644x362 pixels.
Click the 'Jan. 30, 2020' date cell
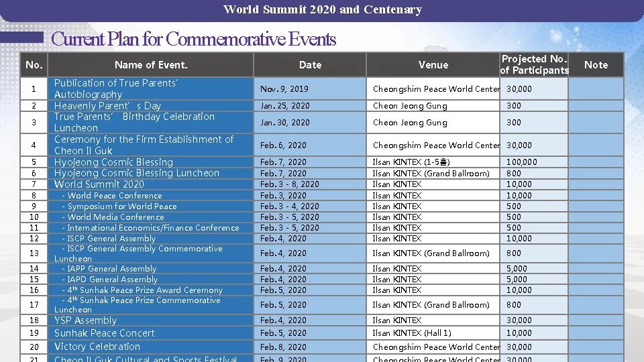coord(310,122)
